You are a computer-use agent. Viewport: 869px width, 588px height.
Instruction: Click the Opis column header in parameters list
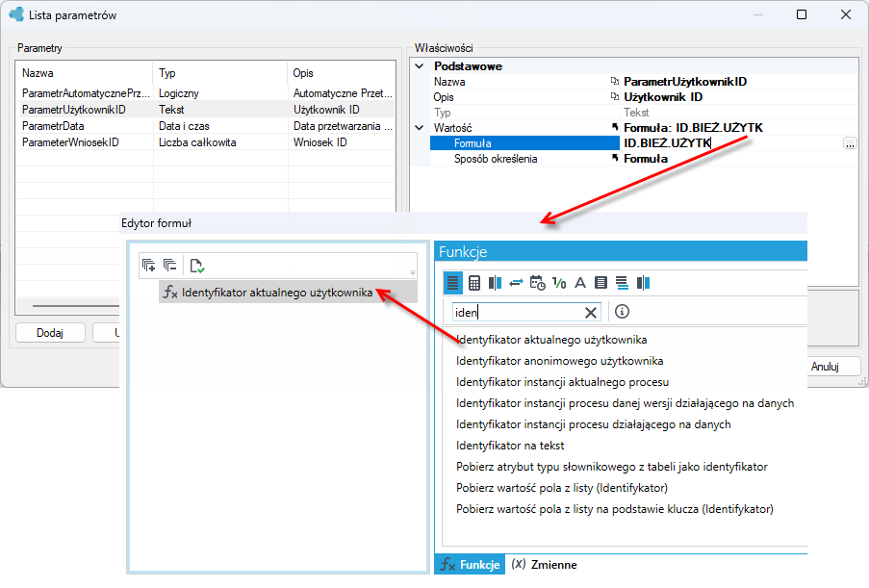[x=342, y=73]
